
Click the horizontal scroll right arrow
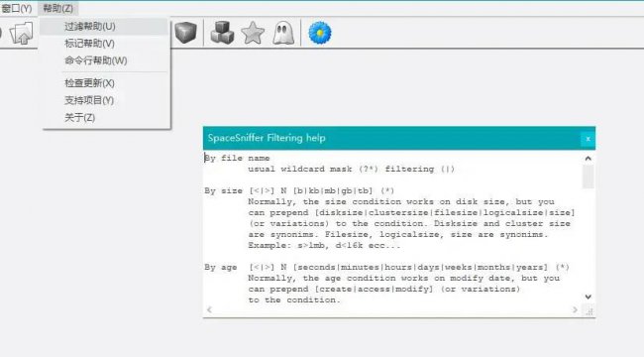575,309
